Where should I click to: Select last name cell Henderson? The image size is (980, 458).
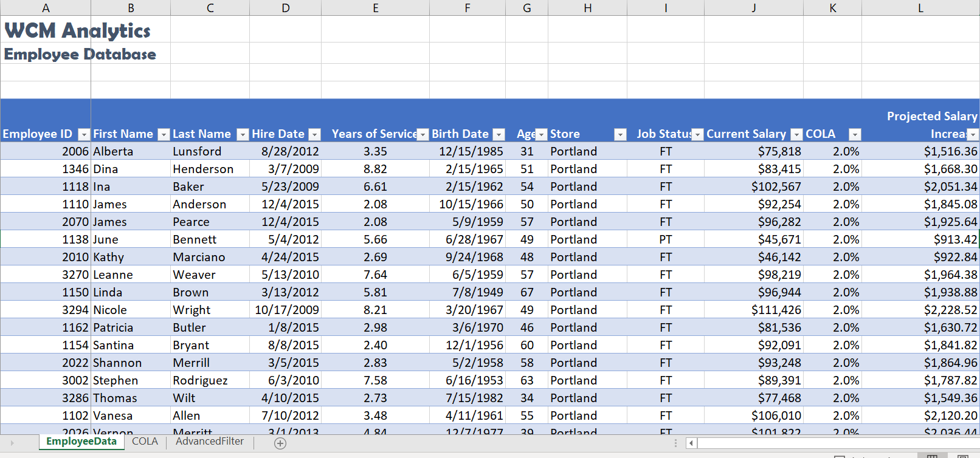pyautogui.click(x=210, y=169)
